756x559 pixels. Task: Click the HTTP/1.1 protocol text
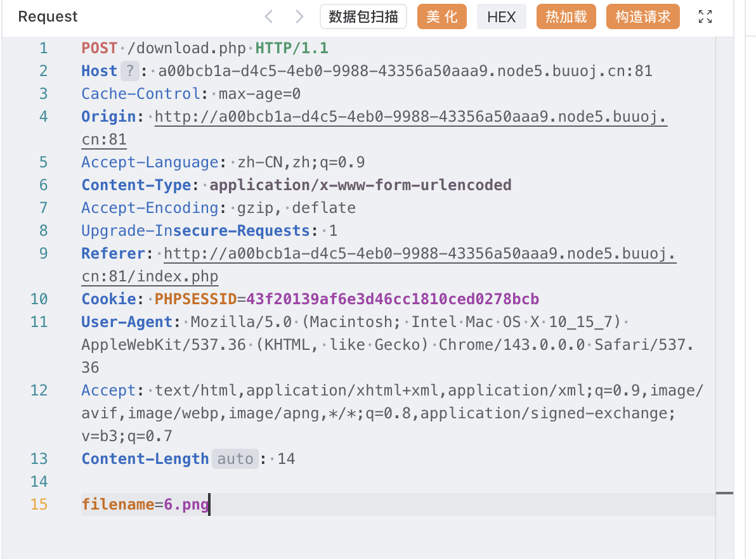(x=292, y=48)
